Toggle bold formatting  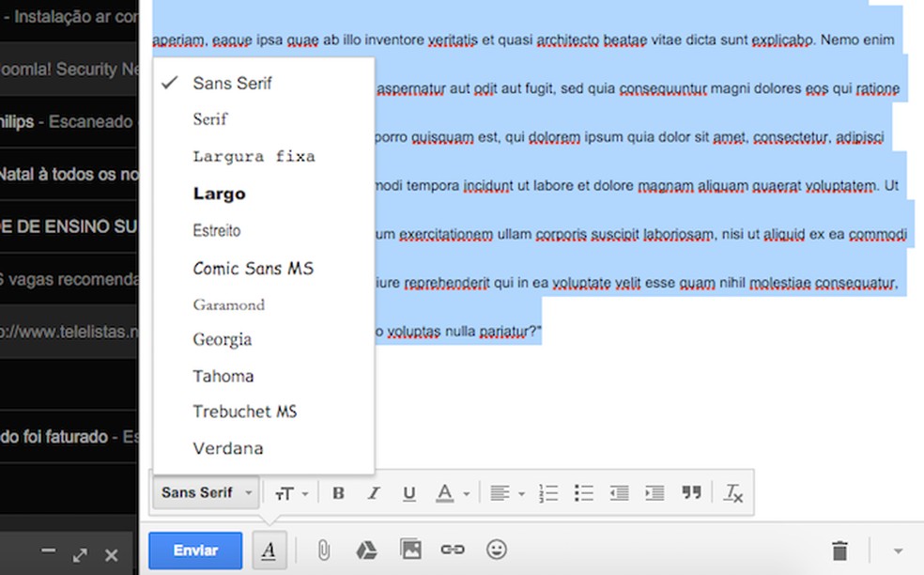(339, 492)
